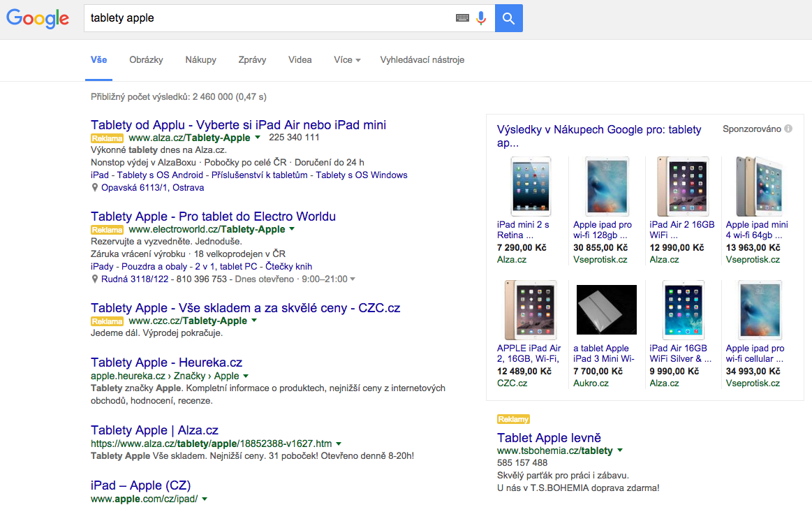This screenshot has width=812, height=505.
Task: Open the Tablety Apple - Heureka.cz result
Action: 166,363
